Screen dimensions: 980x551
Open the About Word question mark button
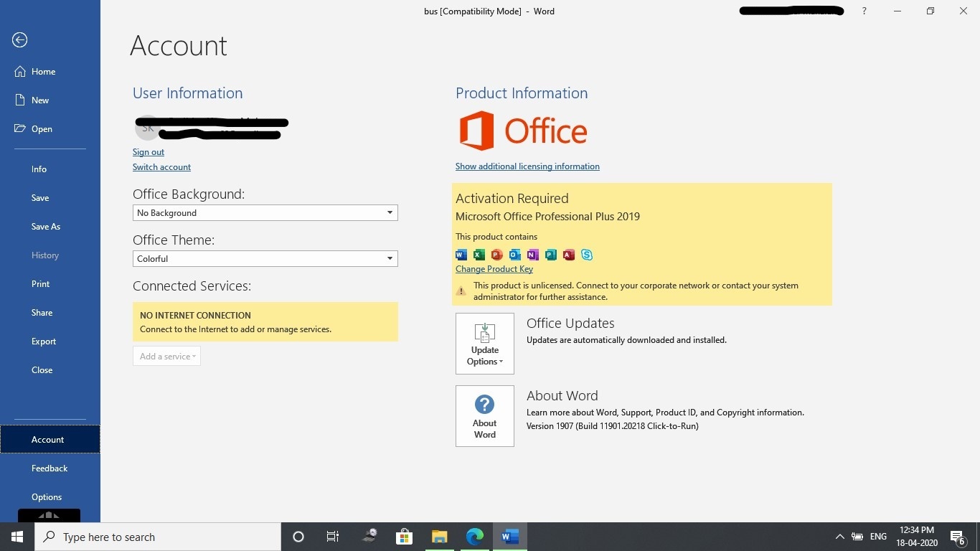click(485, 416)
